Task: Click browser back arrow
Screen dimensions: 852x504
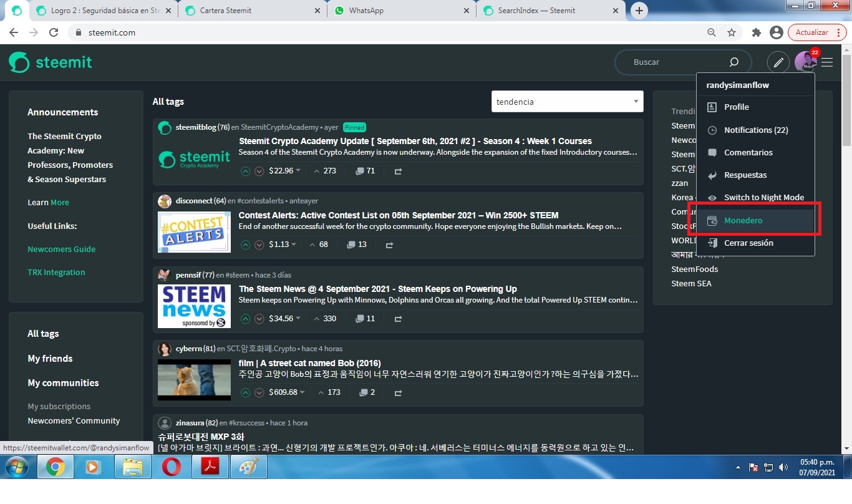Action: tap(14, 32)
